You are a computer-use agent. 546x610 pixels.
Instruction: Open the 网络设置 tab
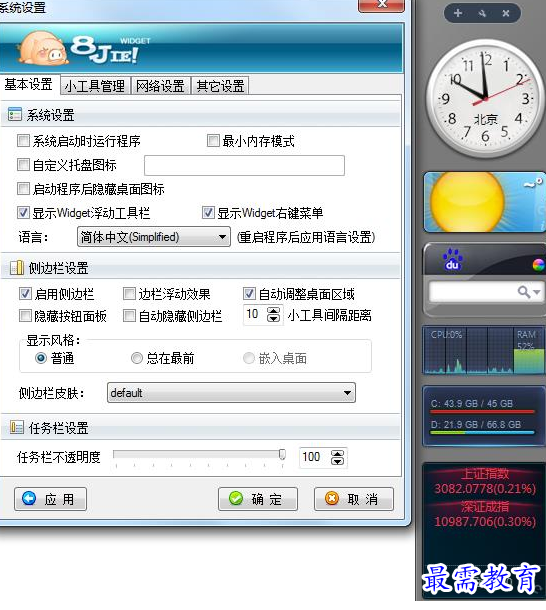click(x=160, y=86)
